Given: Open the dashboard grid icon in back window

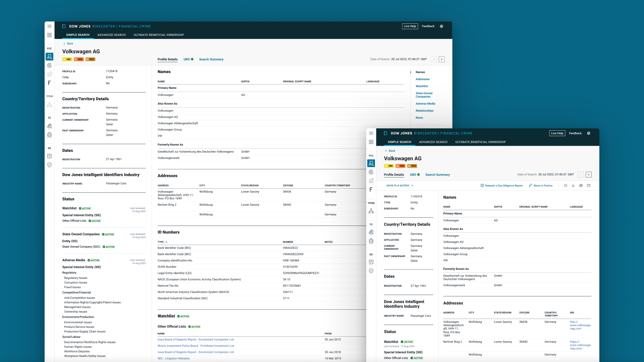Looking at the screenshot, I should [49, 35].
